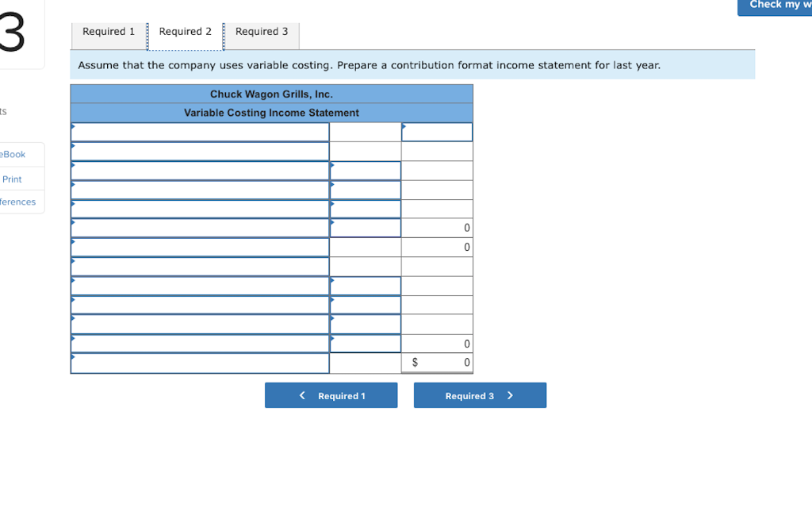Open the eBook resource link
812x508 pixels.
pyautogui.click(x=10, y=154)
